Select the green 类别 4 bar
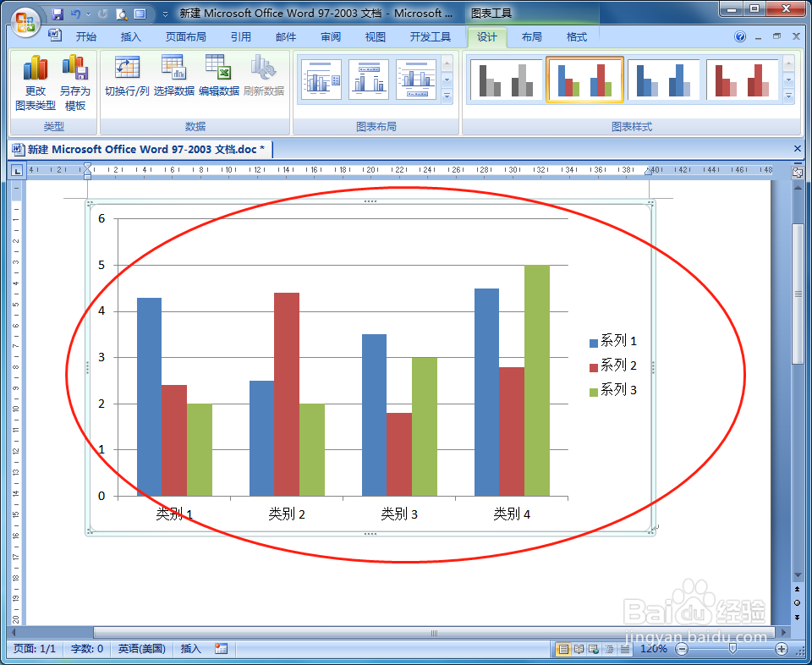The height and width of the screenshot is (665, 812). 537,381
